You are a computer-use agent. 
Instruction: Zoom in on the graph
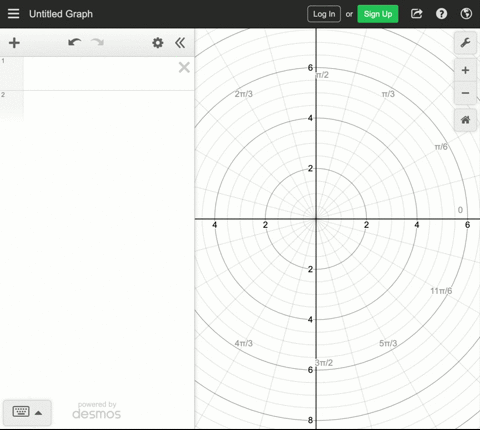(x=465, y=70)
